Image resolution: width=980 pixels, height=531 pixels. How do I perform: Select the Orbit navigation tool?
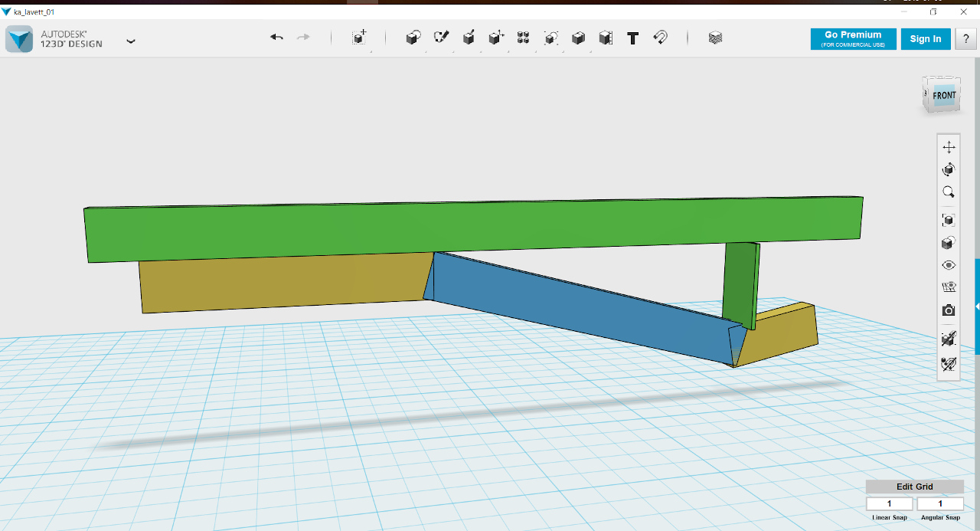click(x=949, y=169)
